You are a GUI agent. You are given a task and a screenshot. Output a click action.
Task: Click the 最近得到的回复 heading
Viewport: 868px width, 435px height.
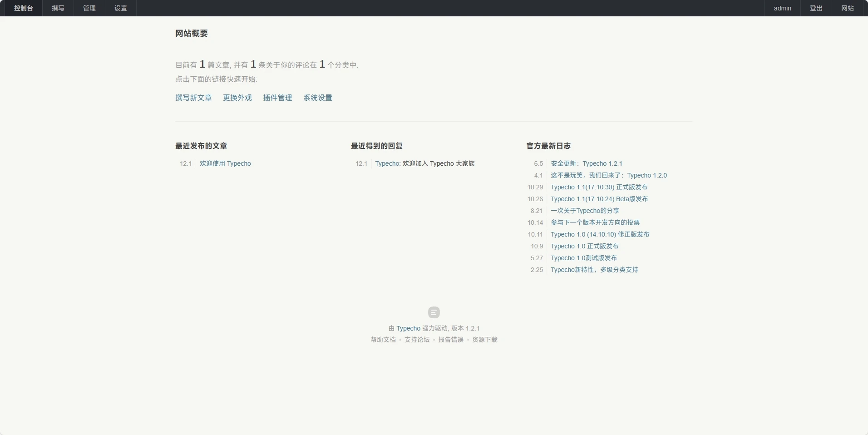click(x=377, y=146)
